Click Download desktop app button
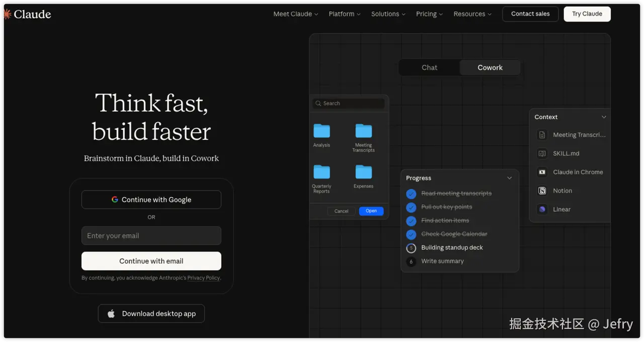Viewport: 644px width, 342px height. 151,313
